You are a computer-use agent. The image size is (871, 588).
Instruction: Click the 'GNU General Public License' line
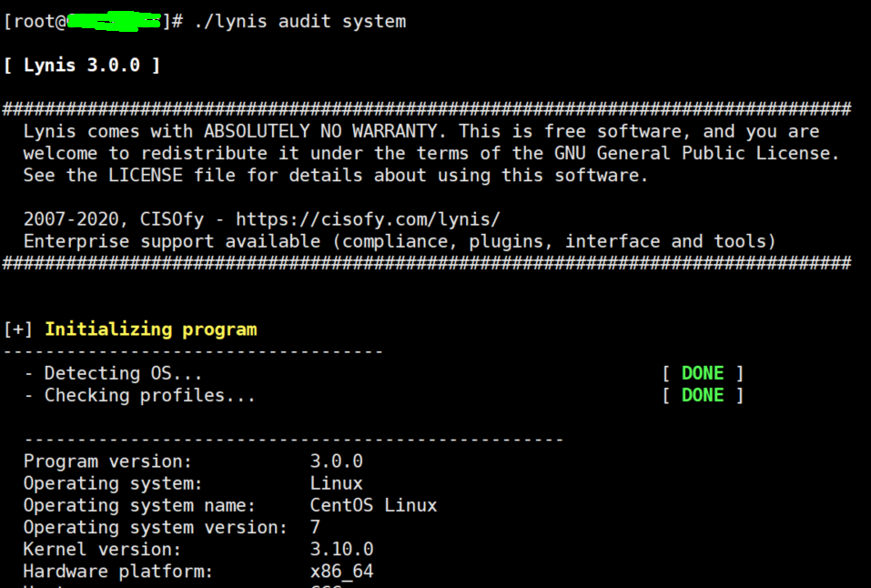pyautogui.click(x=431, y=154)
